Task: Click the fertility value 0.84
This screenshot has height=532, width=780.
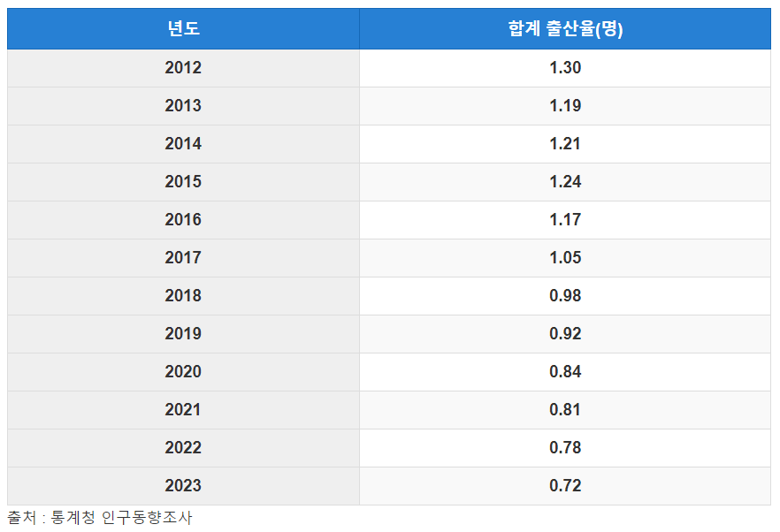Action: point(565,372)
